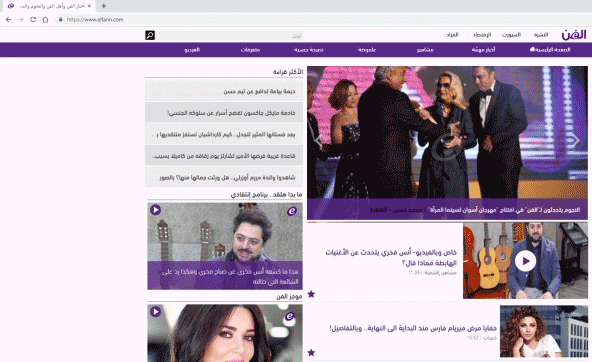The image size is (592, 362).
Task: Open نصيحة جنسية menu item
Action: click(x=308, y=49)
